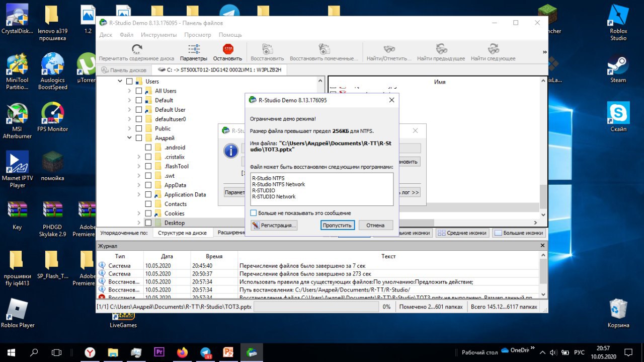Switch to the Панель дисков tab
This screenshot has width=644, height=362.
click(x=124, y=70)
